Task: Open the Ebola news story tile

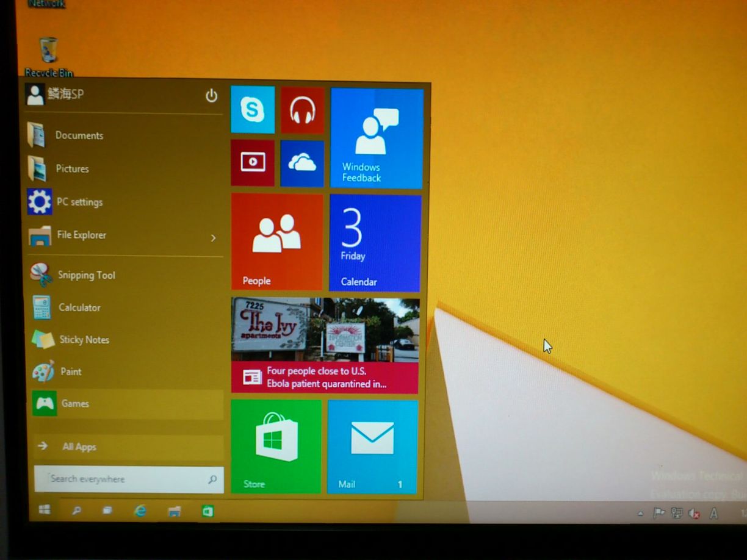Action: click(x=325, y=345)
